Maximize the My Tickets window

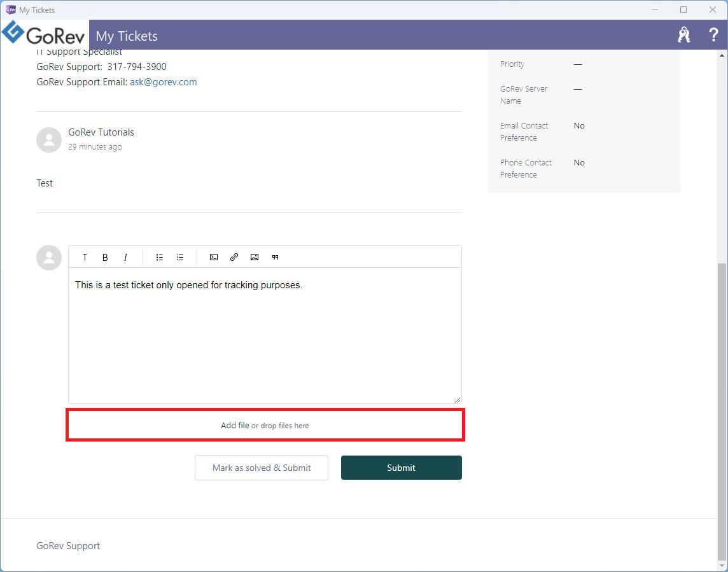pyautogui.click(x=683, y=10)
